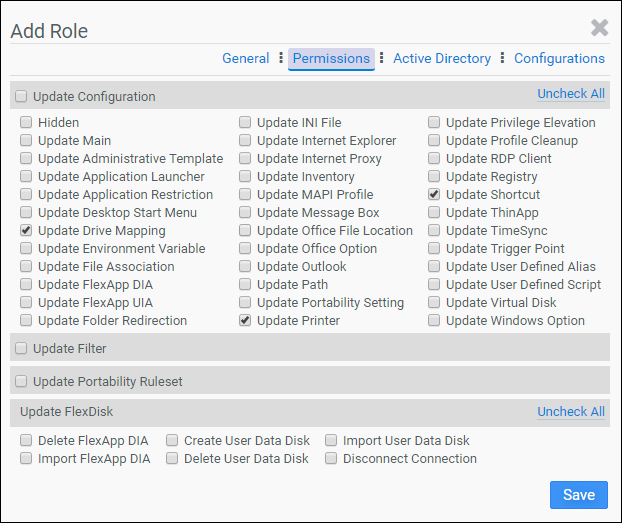Enable Disconnect Connection checkbox
Screen dimensions: 622x523
[331, 459]
